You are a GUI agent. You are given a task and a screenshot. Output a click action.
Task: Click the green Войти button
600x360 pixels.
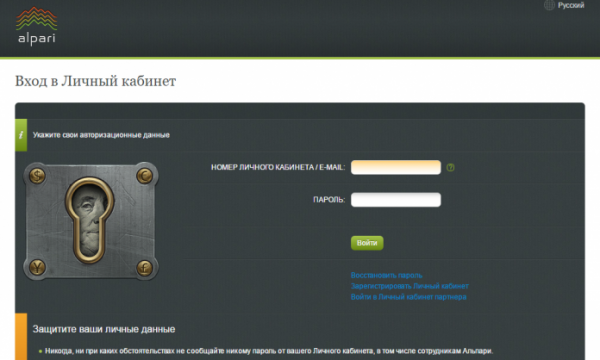coord(367,243)
